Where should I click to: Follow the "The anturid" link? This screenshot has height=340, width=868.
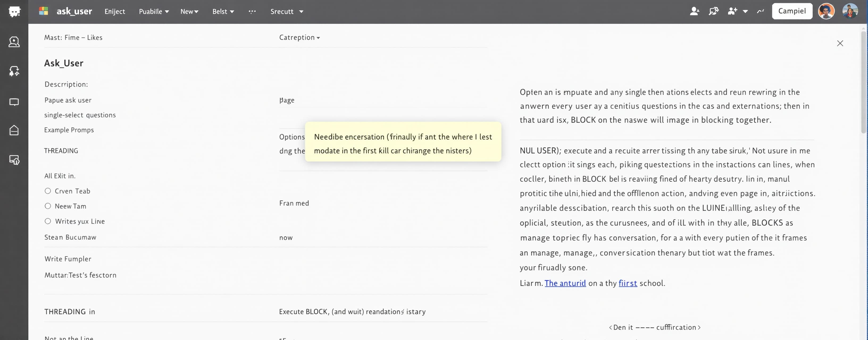coord(565,283)
